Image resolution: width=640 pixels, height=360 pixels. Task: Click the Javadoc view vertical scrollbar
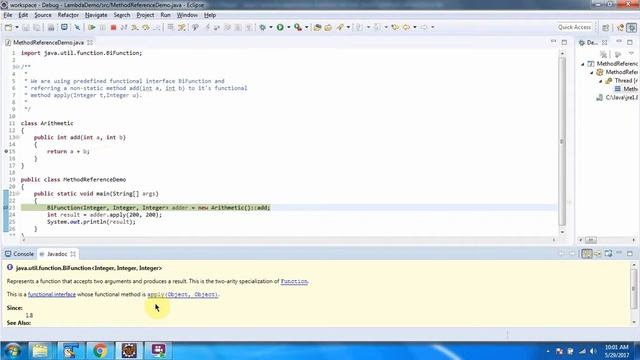pyautogui.click(x=633, y=289)
